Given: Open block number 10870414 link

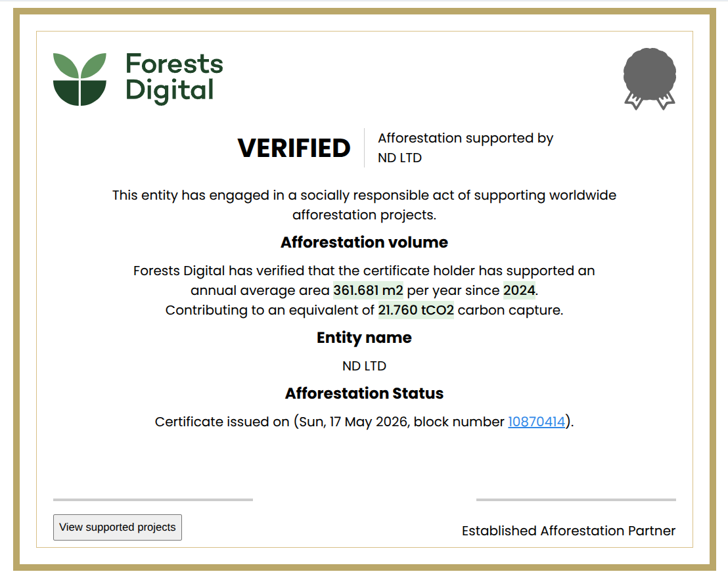Looking at the screenshot, I should pyautogui.click(x=536, y=422).
